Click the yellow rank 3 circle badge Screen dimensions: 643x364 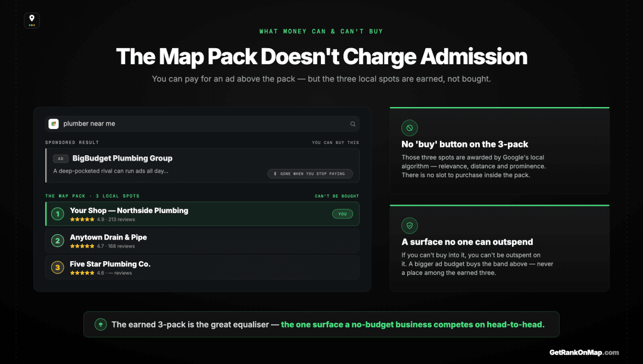[57, 268]
